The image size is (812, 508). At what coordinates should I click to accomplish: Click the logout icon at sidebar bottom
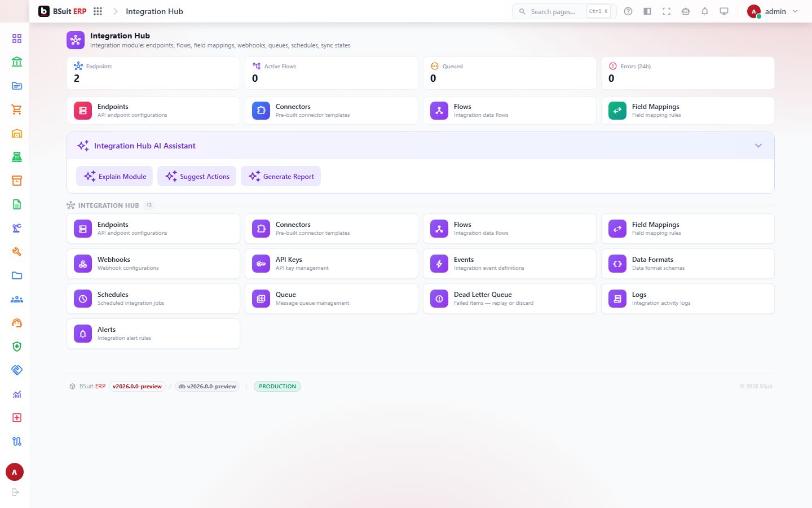pyautogui.click(x=15, y=492)
